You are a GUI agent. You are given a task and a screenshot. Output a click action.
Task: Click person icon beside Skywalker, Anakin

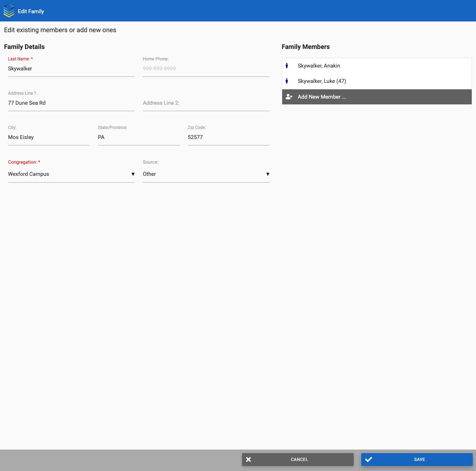point(286,66)
